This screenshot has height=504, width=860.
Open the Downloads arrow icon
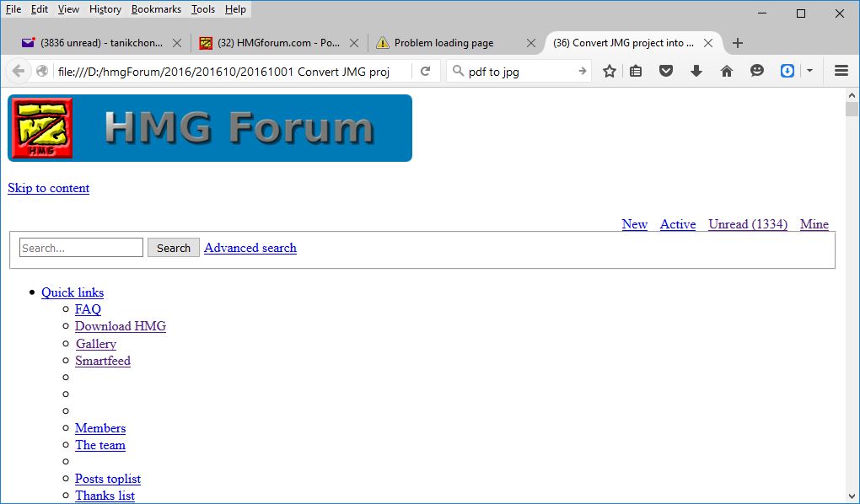pos(696,72)
